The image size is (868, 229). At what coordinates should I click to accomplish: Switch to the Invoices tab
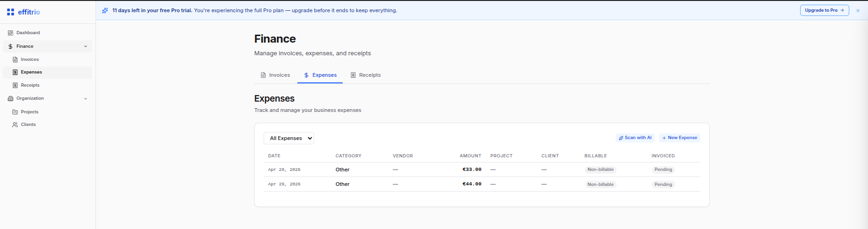point(275,75)
